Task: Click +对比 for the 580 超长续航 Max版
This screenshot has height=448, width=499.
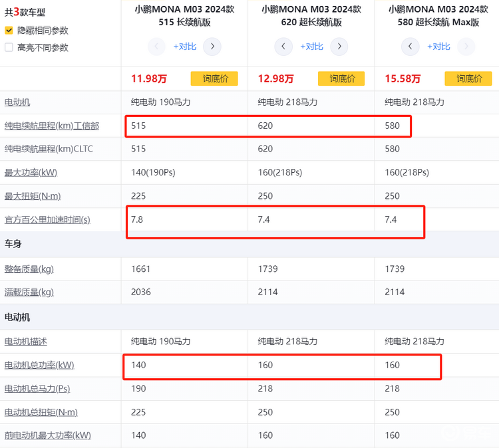Action: (438, 47)
